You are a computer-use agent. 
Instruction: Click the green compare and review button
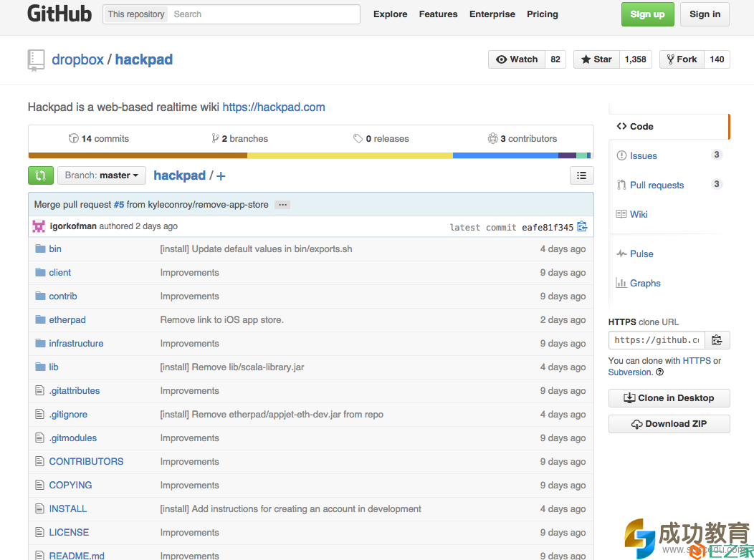point(41,175)
